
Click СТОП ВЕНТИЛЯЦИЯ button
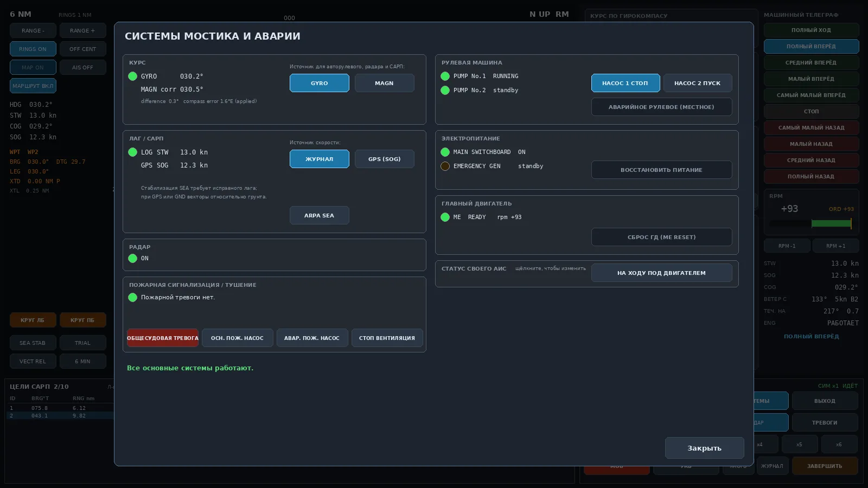point(387,338)
